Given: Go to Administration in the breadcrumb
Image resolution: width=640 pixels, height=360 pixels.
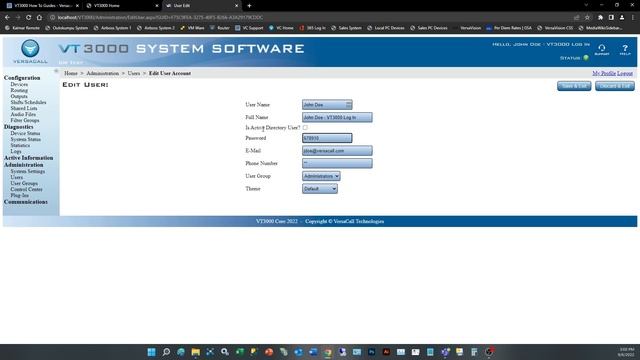Looking at the screenshot, I should pos(102,73).
